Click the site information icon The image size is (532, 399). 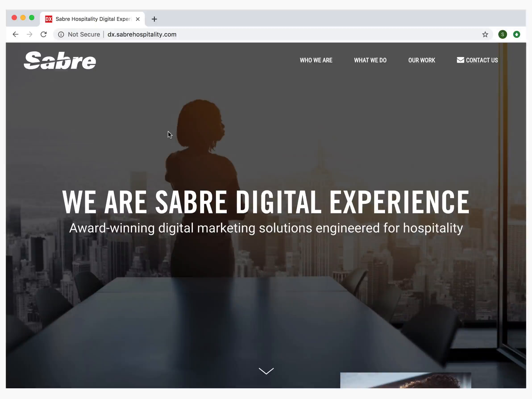click(61, 34)
